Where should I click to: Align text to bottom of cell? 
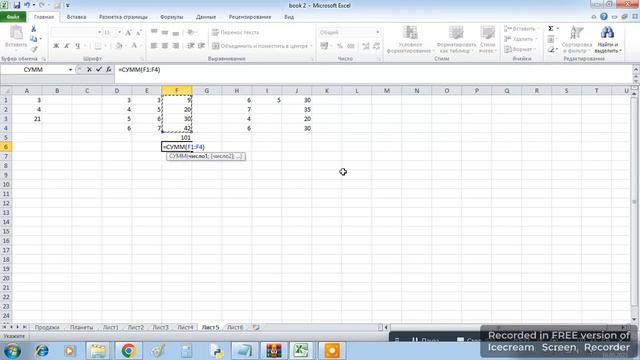(x=176, y=32)
